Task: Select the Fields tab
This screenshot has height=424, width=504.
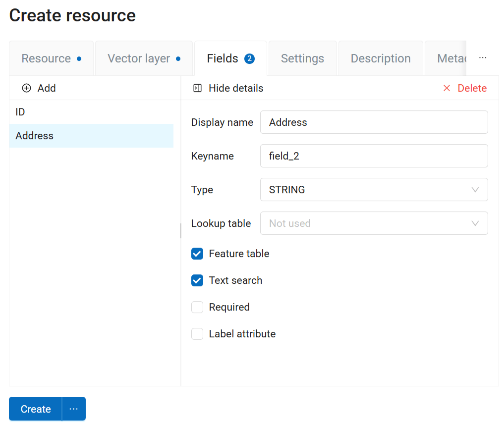Action: 230,58
